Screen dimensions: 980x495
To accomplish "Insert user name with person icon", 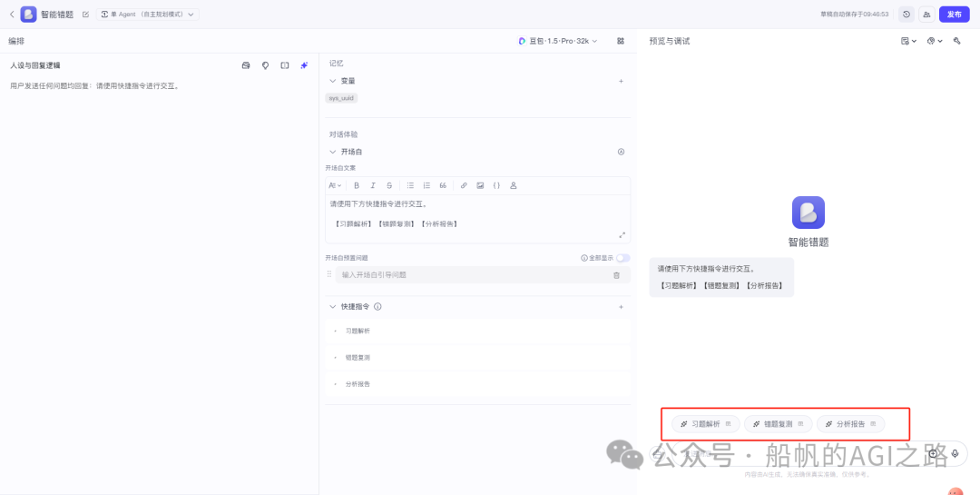I will click(513, 185).
